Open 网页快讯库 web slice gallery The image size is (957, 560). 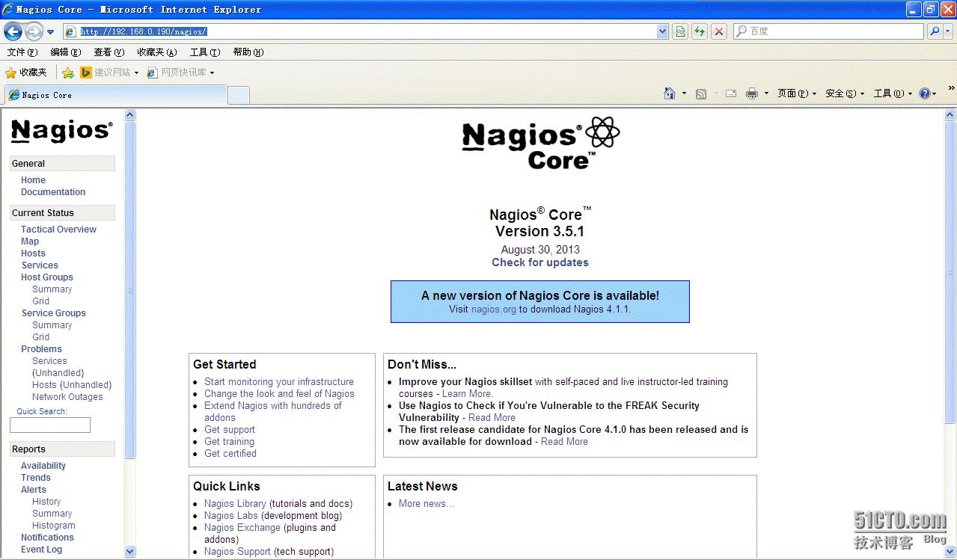click(180, 73)
